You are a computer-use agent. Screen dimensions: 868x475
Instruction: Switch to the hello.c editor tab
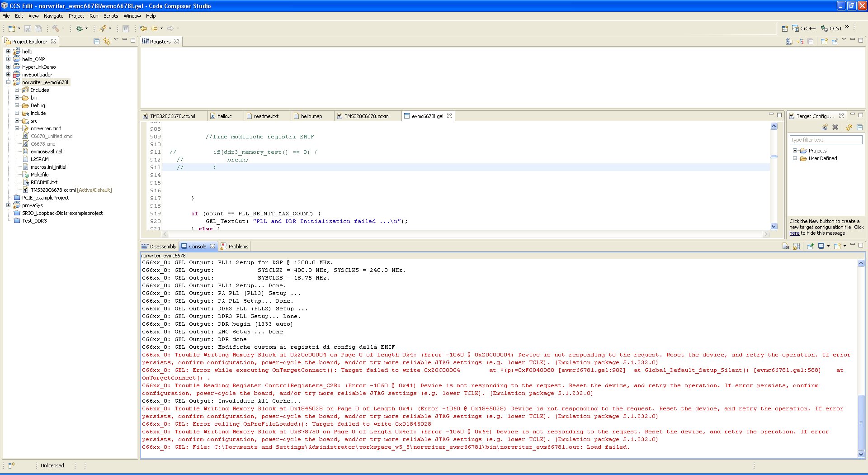pyautogui.click(x=224, y=116)
